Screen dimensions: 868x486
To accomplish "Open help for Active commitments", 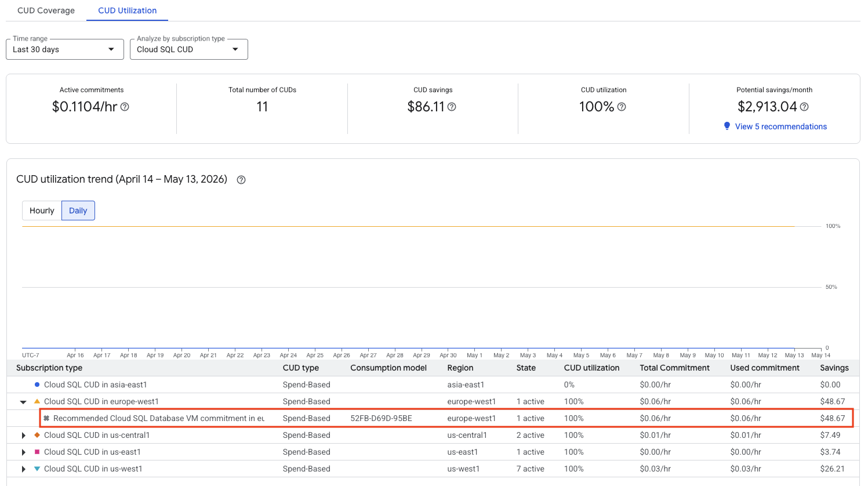I will coord(125,107).
